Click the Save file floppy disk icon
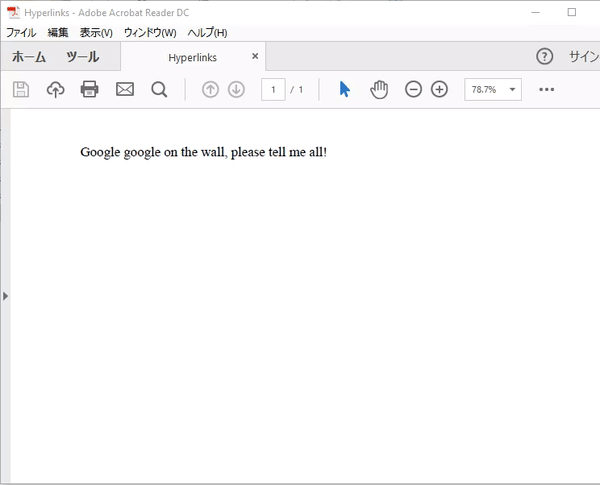The height and width of the screenshot is (485, 600). click(x=21, y=90)
